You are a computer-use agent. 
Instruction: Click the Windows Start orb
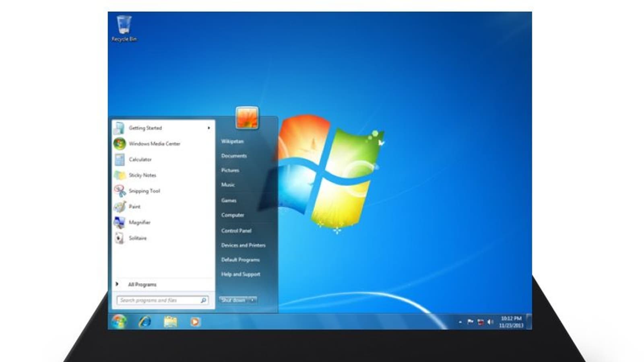(x=119, y=321)
